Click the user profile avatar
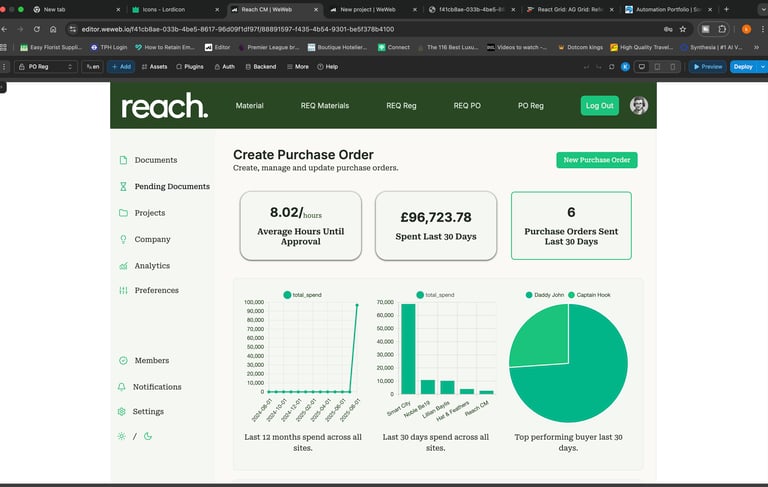Image resolution: width=768 pixels, height=487 pixels. click(639, 105)
